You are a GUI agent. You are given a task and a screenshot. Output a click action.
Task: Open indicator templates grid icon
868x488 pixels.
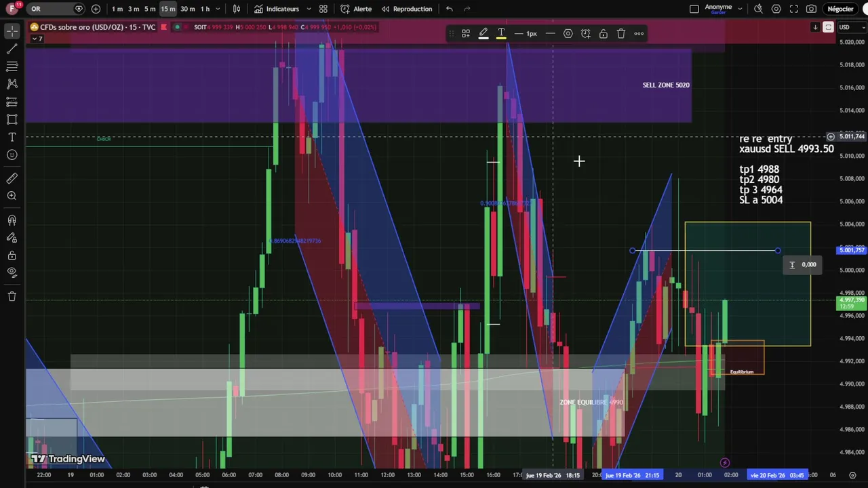(x=323, y=9)
